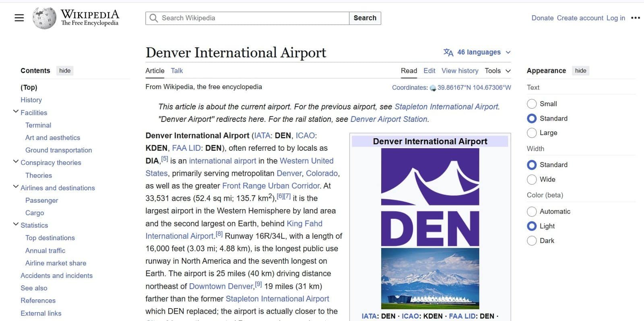The image size is (644, 321).
Task: Click the Wikipedia globe logo
Action: [44, 18]
